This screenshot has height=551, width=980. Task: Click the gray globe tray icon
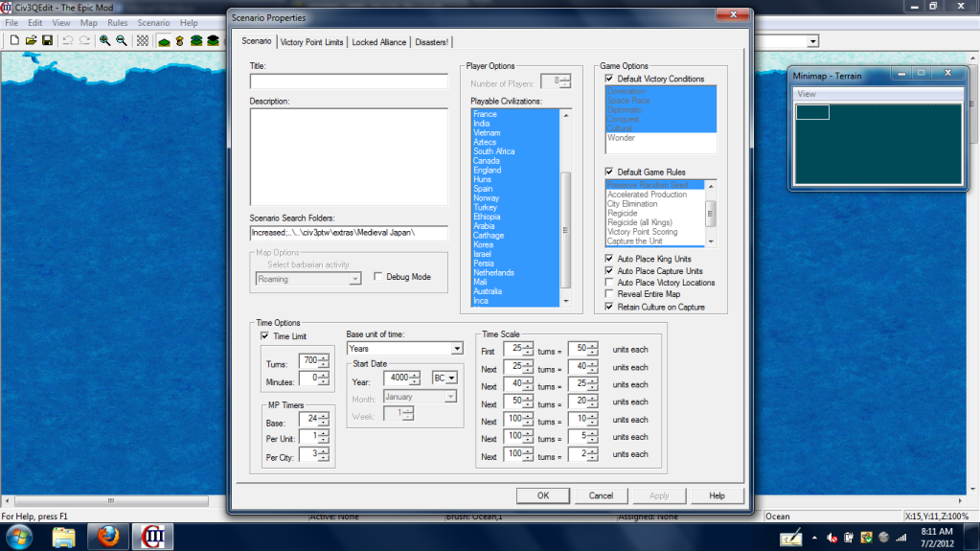click(x=884, y=538)
